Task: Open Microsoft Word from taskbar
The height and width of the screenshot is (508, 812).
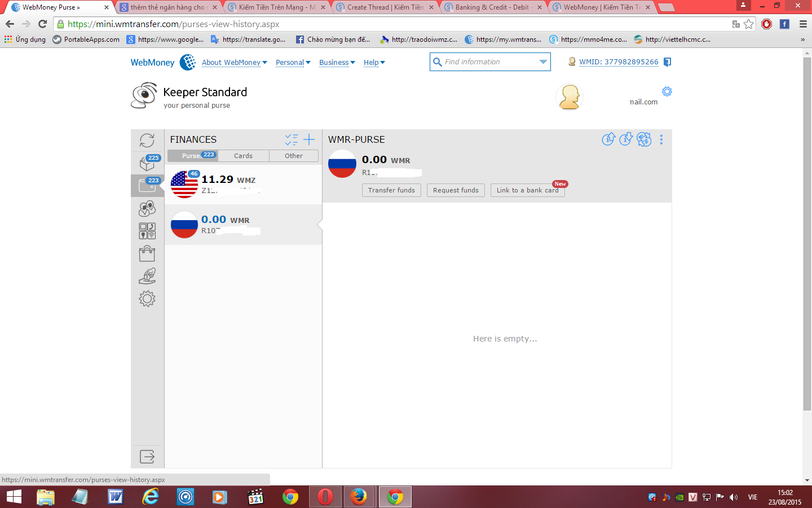Action: 116,497
